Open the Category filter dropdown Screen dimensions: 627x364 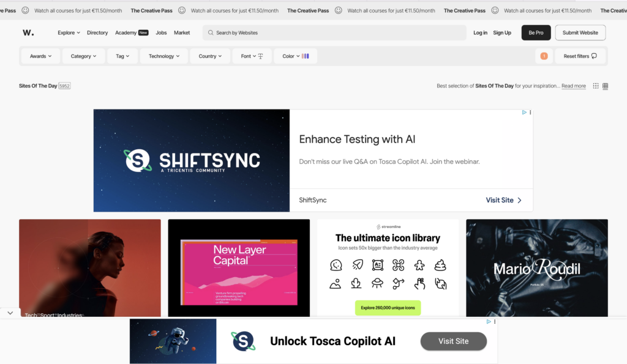(83, 56)
